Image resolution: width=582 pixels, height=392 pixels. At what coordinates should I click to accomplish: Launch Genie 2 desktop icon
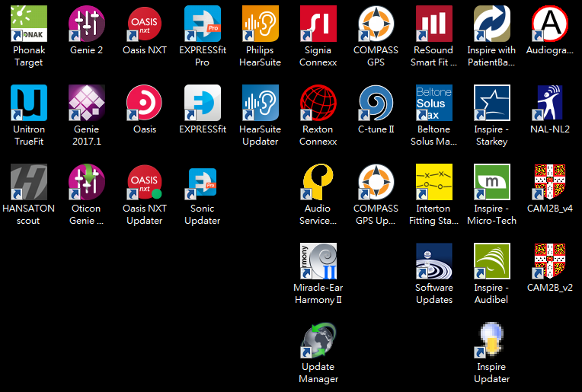[87, 24]
